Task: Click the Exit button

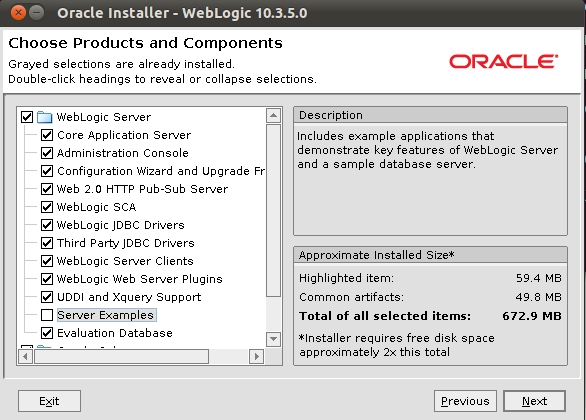Action: coord(49,401)
